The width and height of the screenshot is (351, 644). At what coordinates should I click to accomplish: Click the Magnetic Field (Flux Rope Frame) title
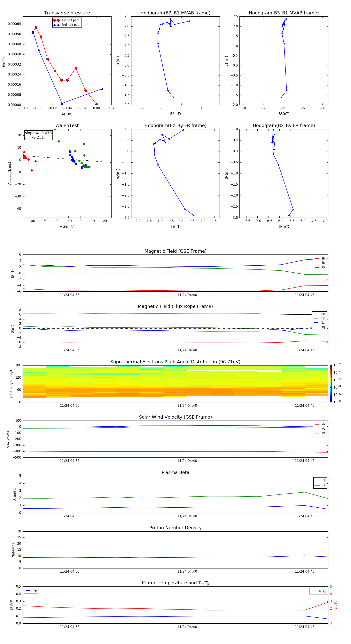coord(175,306)
